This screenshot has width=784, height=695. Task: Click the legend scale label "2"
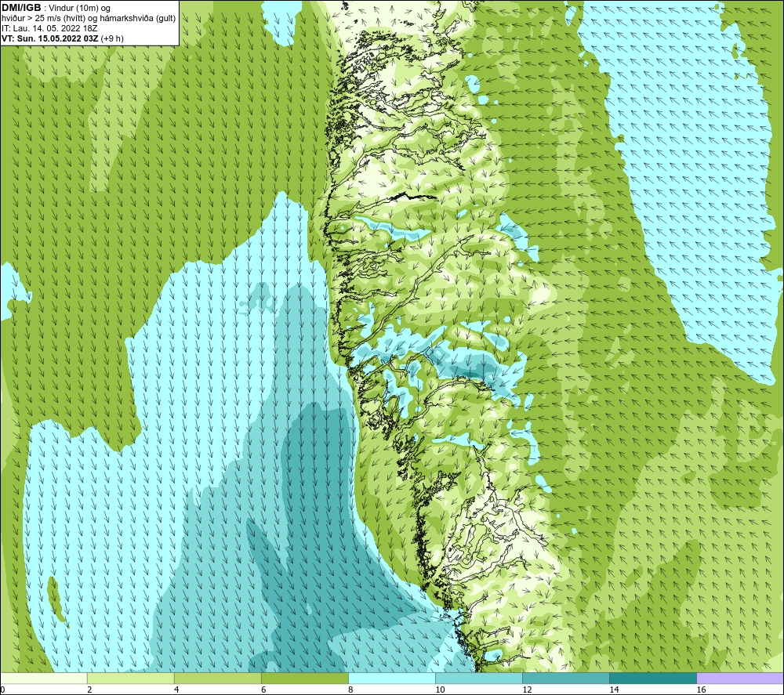click(89, 690)
